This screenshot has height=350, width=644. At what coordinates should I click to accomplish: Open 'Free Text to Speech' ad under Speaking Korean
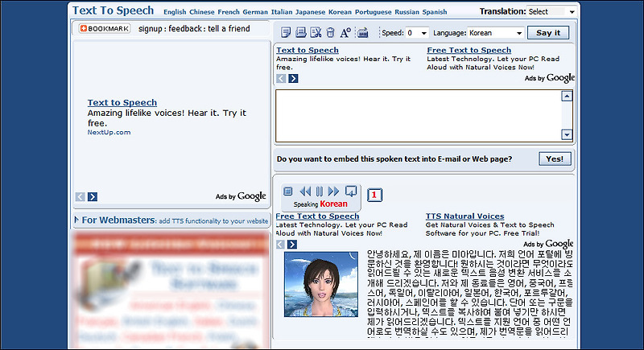click(x=317, y=216)
